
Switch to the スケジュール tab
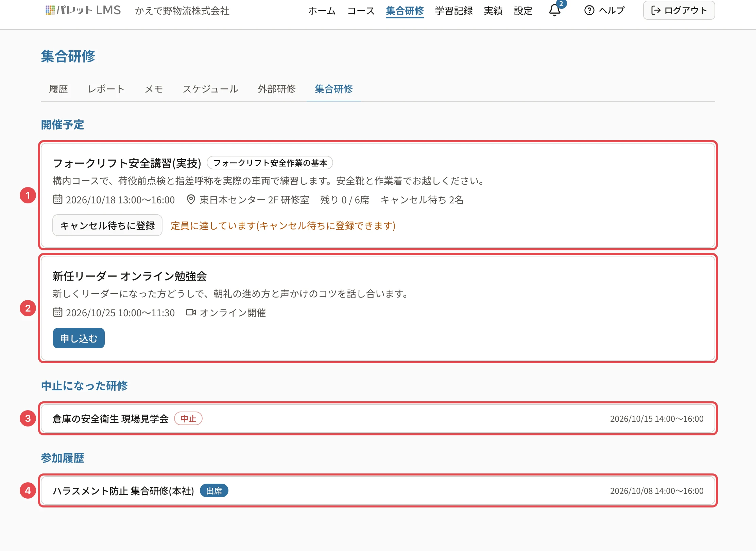coord(210,89)
